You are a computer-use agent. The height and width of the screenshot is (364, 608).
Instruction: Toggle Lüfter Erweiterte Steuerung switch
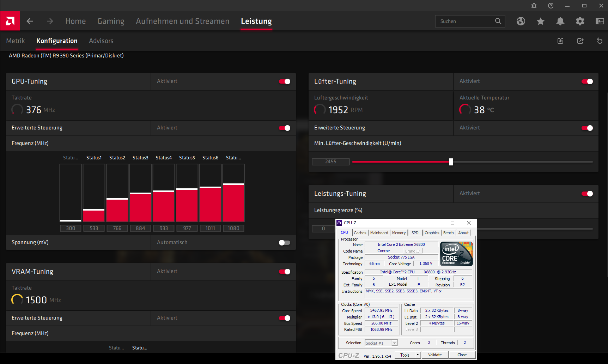tap(587, 128)
